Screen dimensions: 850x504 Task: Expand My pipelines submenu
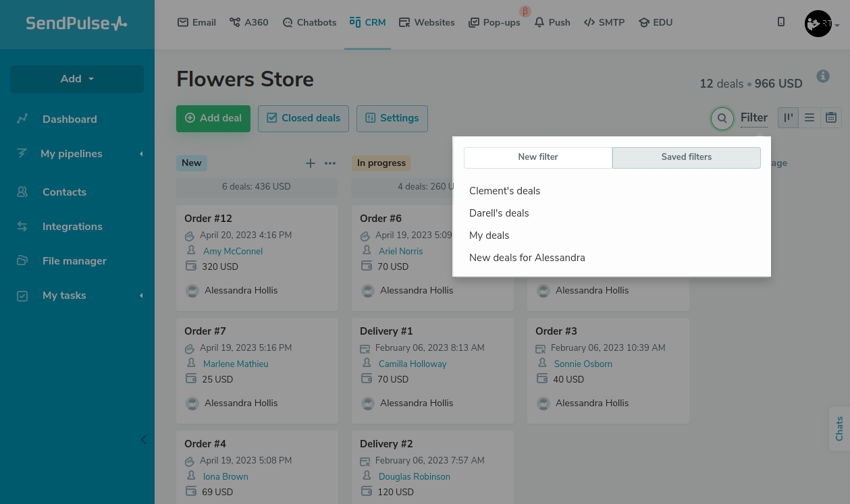pos(141,154)
